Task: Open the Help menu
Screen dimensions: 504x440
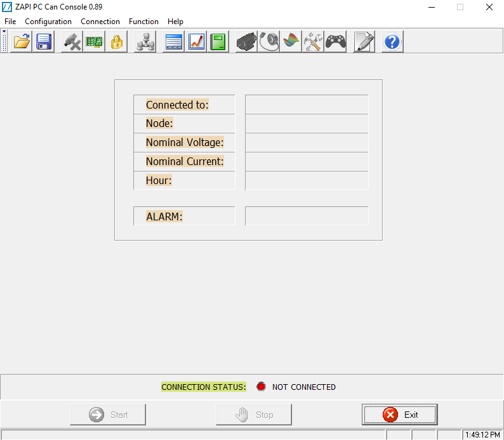Action: click(x=175, y=22)
